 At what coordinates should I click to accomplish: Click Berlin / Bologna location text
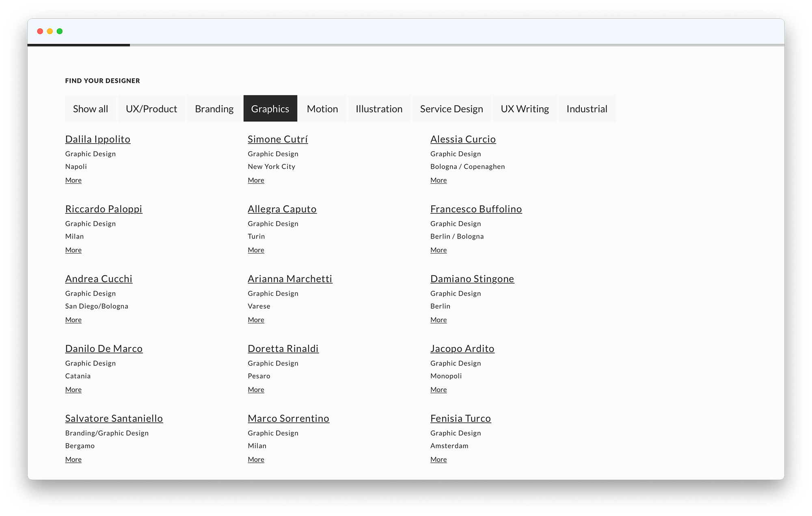coord(457,236)
